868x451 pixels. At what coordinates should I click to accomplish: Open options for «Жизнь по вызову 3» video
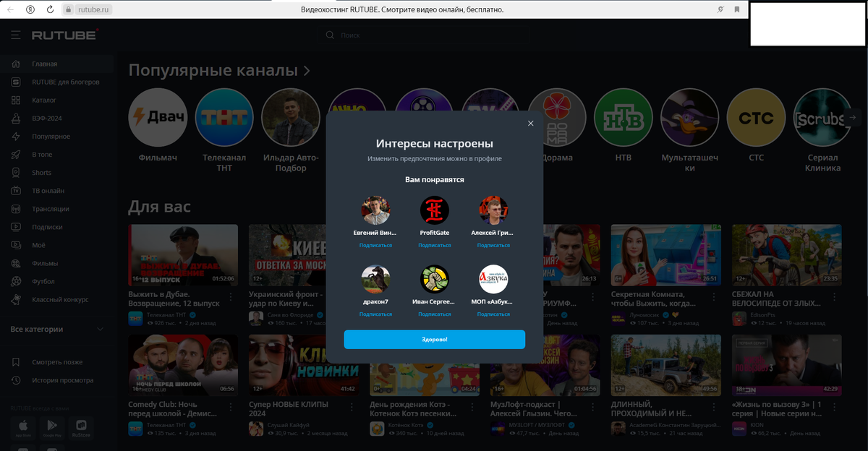pos(834,406)
